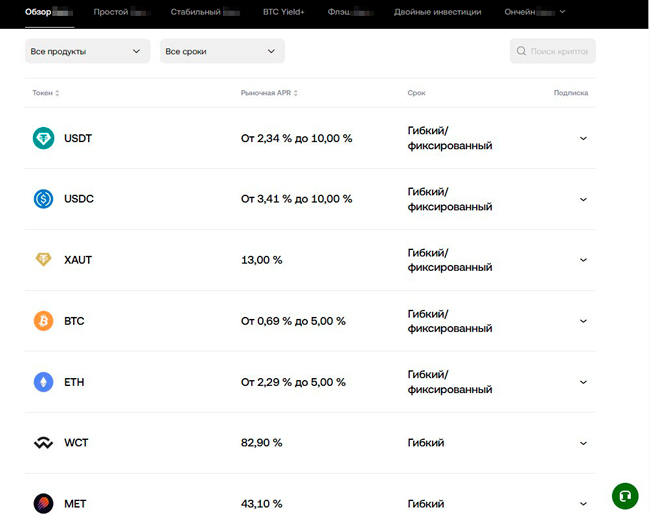Click the USDT token name

(x=78, y=138)
